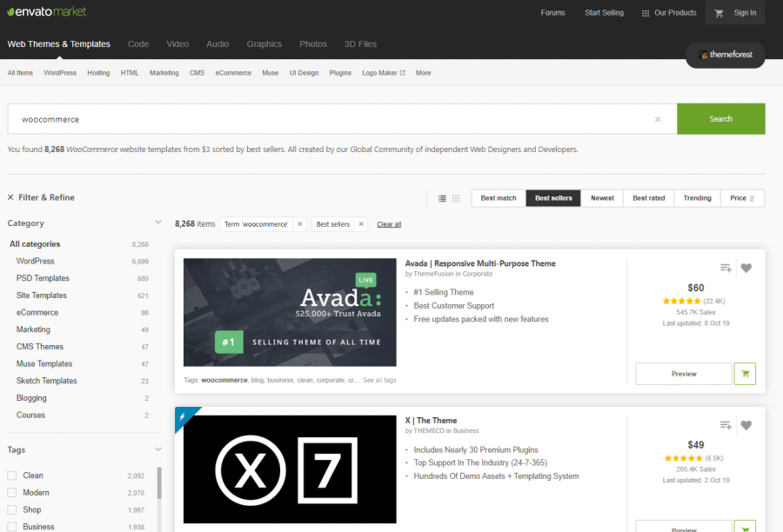Open Avada theme Preview
Screen dimensions: 783x532
(683, 373)
